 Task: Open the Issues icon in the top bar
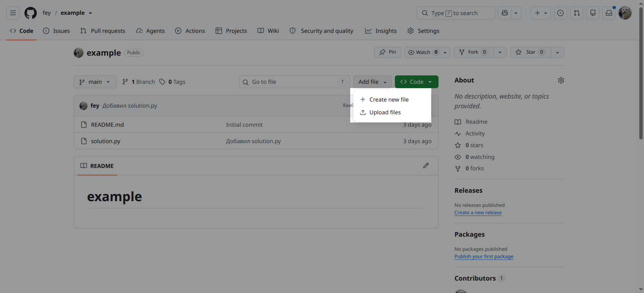(x=560, y=13)
